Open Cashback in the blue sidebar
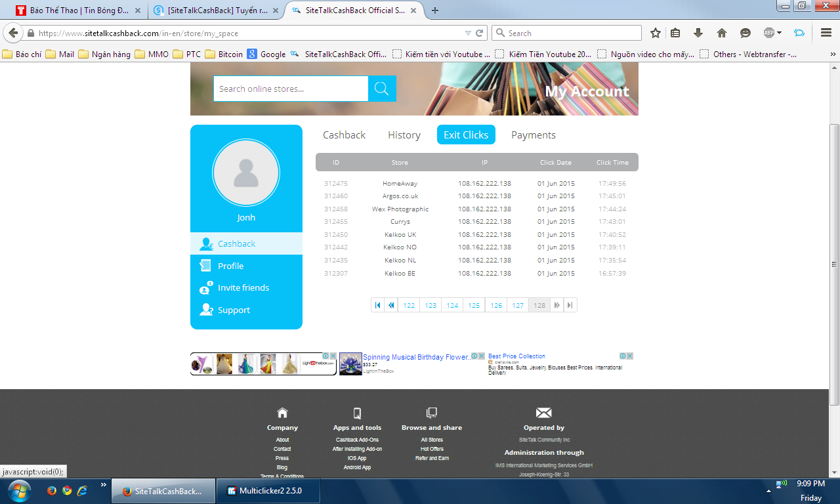840x504 pixels. pyautogui.click(x=246, y=243)
